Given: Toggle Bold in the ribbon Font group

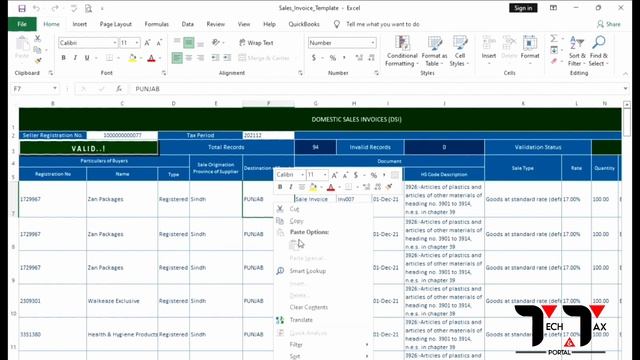Looking at the screenshot, I should [x=63, y=58].
